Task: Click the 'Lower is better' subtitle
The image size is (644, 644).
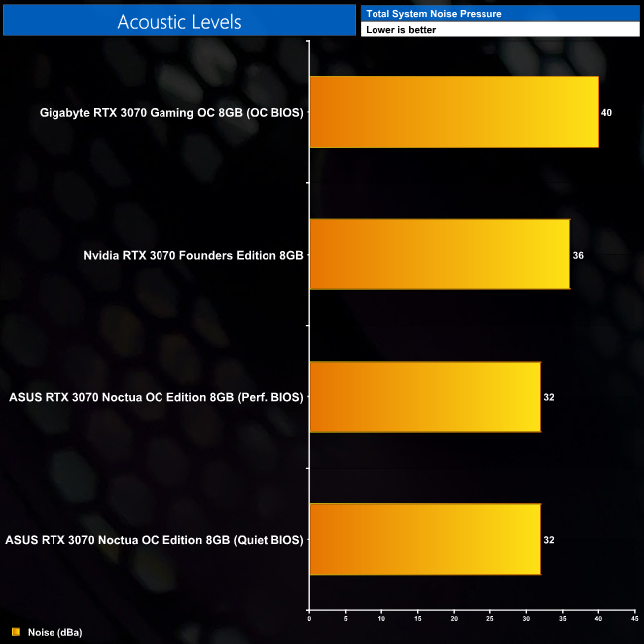Action: (x=400, y=30)
